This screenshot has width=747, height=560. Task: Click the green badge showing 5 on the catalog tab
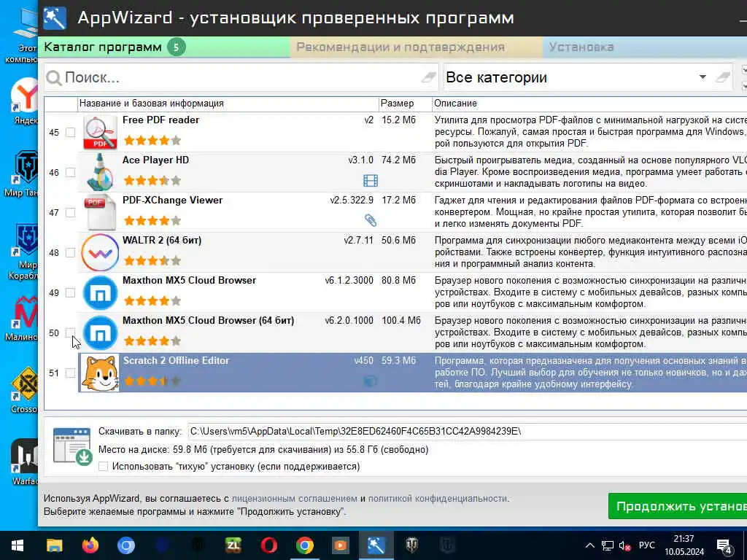pos(177,47)
